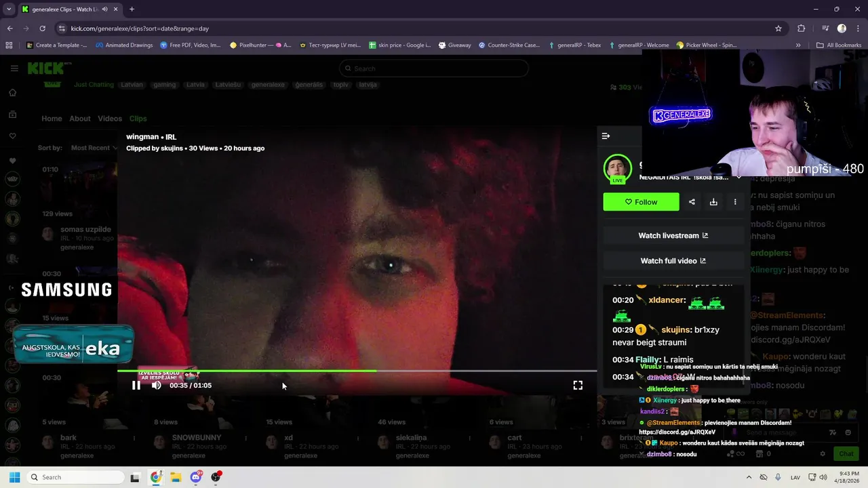Open Windows Start menu
The image size is (868, 488).
14,477
